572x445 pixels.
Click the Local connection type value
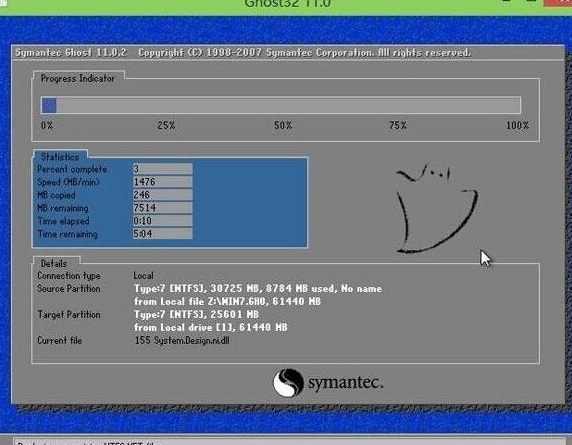pos(143,275)
